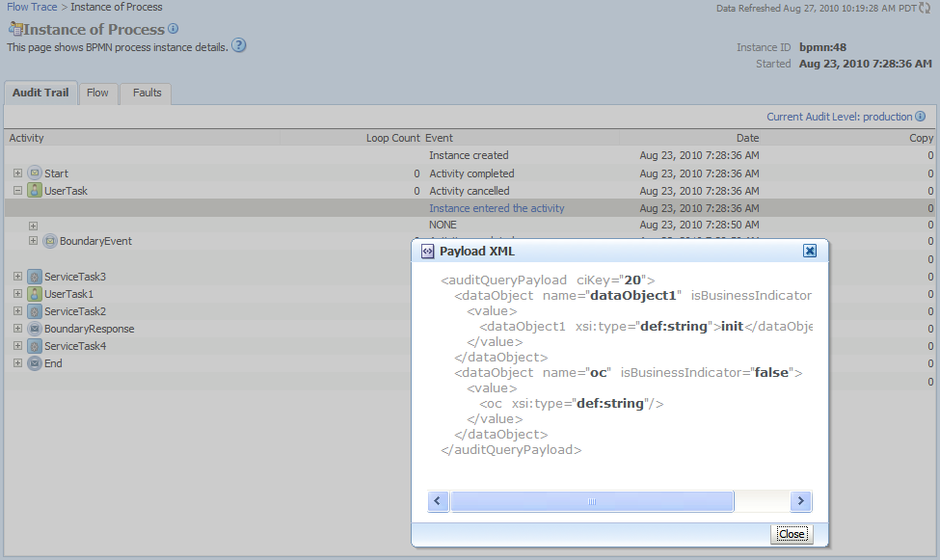Click the ServiceTask3 gear icon

click(x=34, y=277)
